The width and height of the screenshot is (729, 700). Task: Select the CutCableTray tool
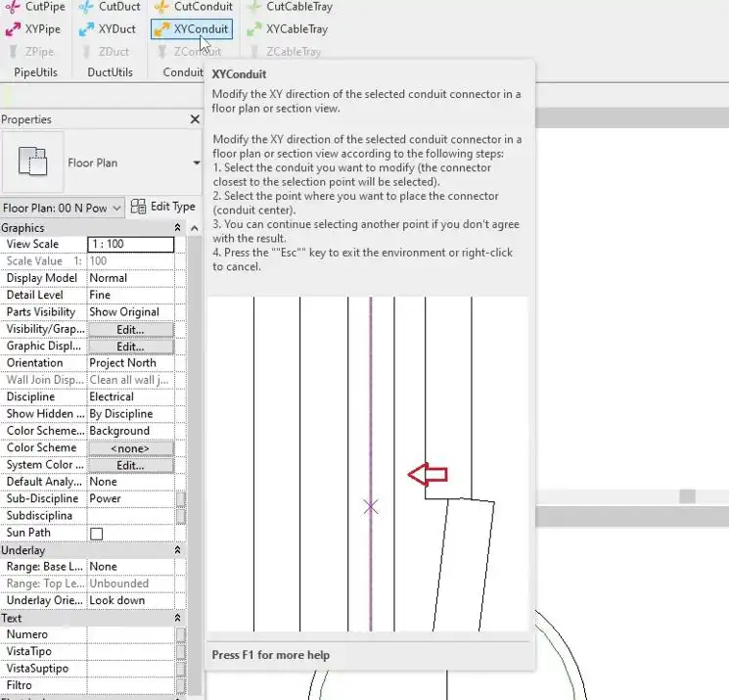click(x=290, y=7)
